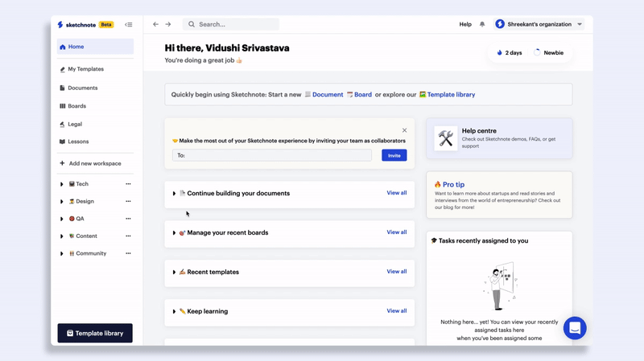Collapse the sidebar with the toggle icon
This screenshot has height=361, width=644.
pyautogui.click(x=129, y=25)
